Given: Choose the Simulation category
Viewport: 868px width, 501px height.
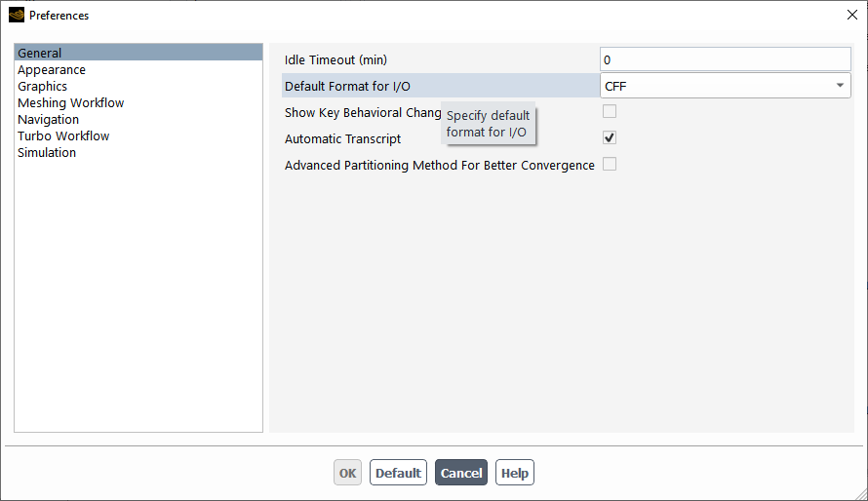Looking at the screenshot, I should point(47,153).
